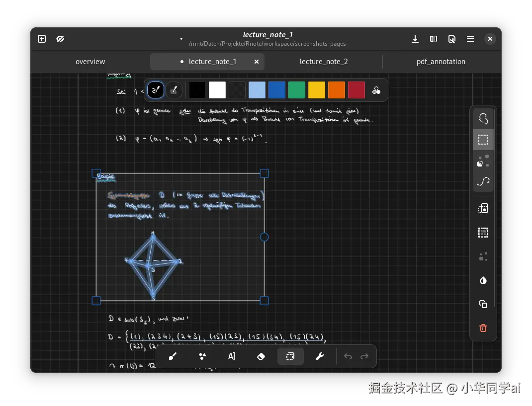Switch to the lecture_note_2 tab
This screenshot has width=532, height=406.
(x=324, y=62)
